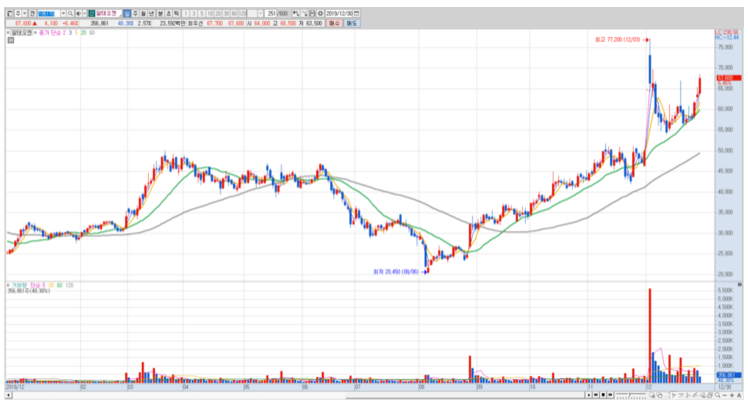Click the small square icon below chart legend
This screenshot has height=408, width=748.
click(x=10, y=39)
